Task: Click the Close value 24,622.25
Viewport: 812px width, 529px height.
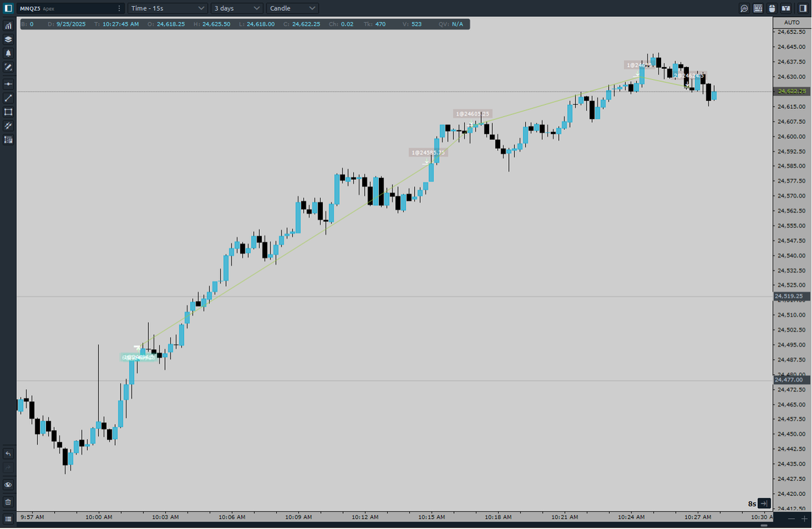Action: point(307,24)
